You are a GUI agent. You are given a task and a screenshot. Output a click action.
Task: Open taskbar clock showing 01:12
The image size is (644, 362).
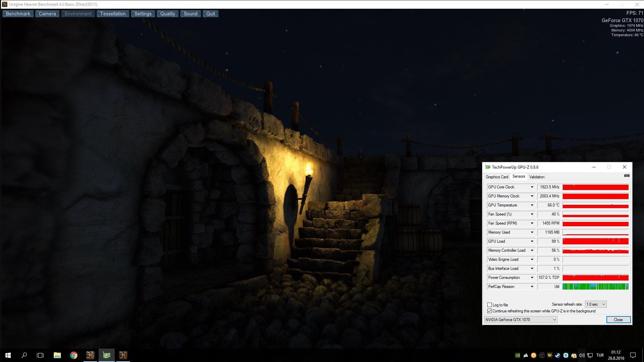(616, 355)
